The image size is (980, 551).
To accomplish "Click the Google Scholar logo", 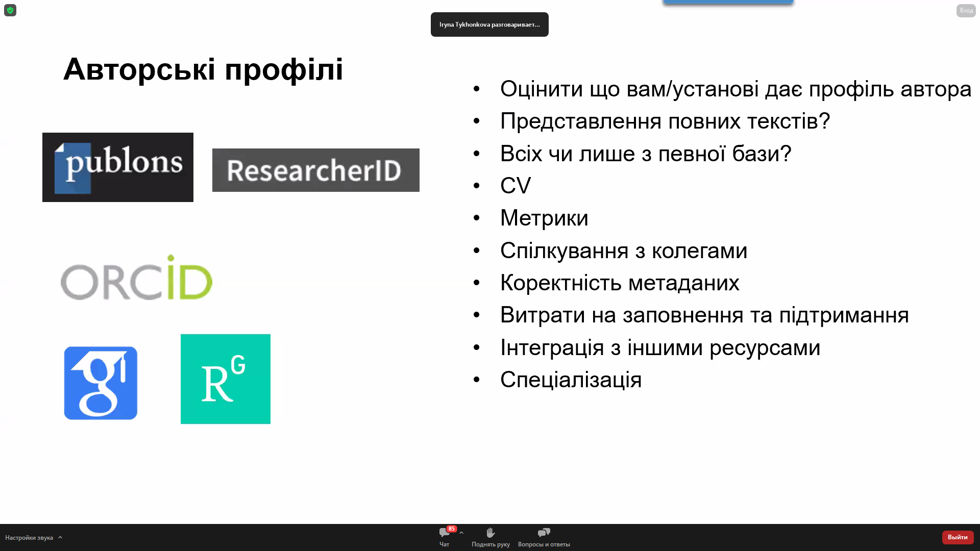I will [101, 383].
